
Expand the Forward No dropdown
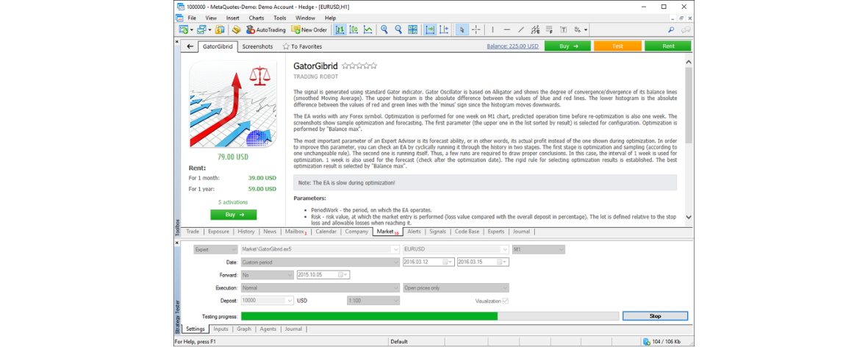(x=267, y=274)
